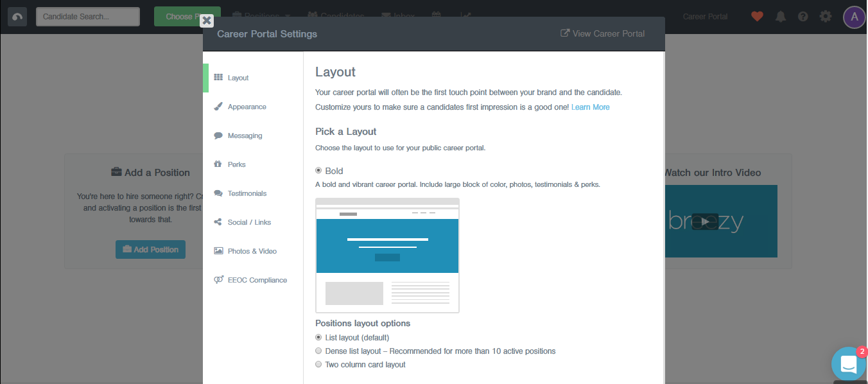Image resolution: width=868 pixels, height=384 pixels.
Task: Open the chat support widget
Action: click(849, 364)
